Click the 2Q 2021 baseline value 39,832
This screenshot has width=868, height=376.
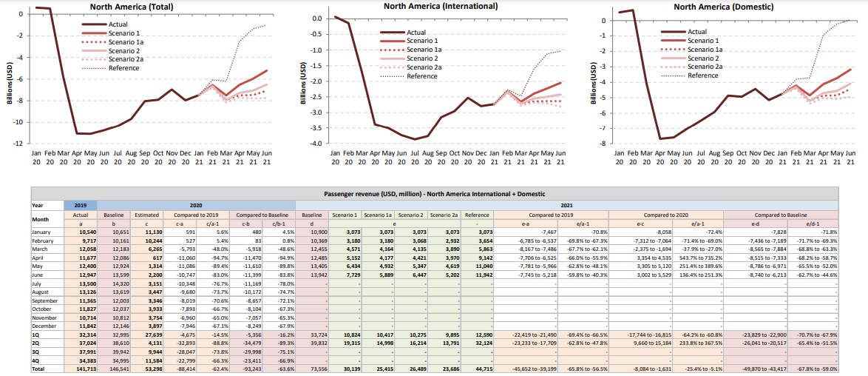point(319,344)
